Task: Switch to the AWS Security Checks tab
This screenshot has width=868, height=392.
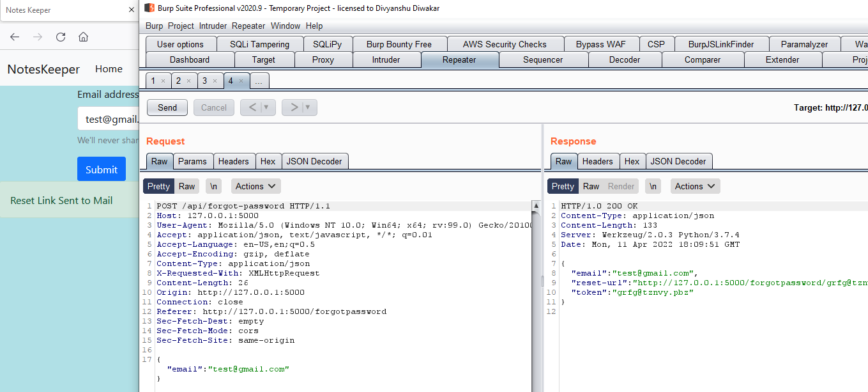Action: pos(505,44)
